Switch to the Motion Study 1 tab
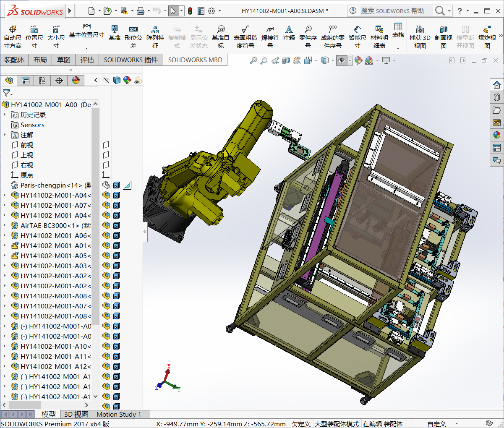Viewport: 504px width, 428px height. point(119,415)
